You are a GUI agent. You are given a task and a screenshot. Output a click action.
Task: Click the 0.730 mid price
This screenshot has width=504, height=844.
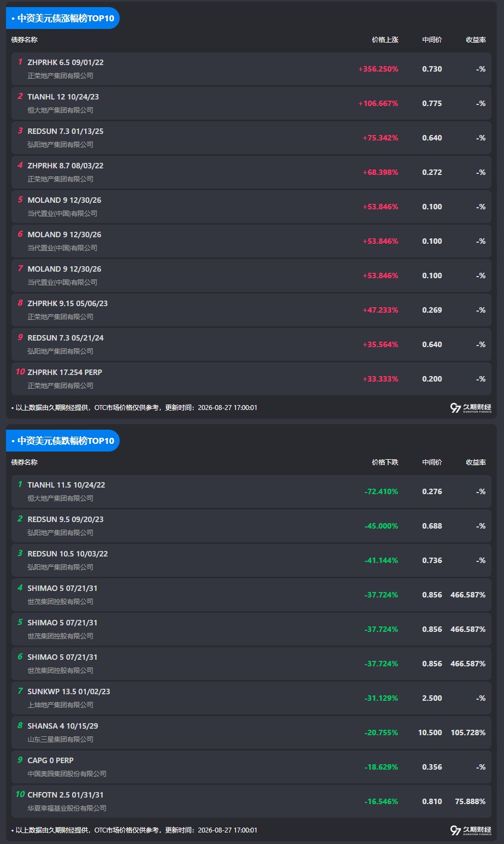pyautogui.click(x=432, y=69)
